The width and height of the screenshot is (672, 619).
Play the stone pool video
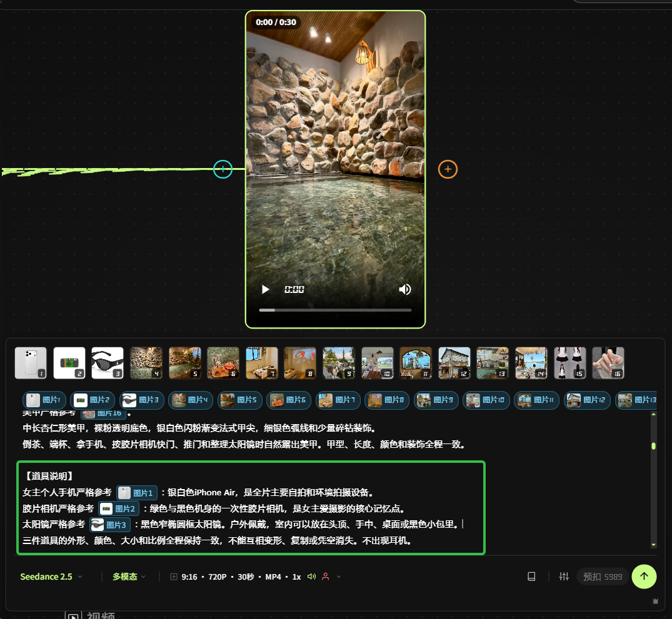point(265,290)
